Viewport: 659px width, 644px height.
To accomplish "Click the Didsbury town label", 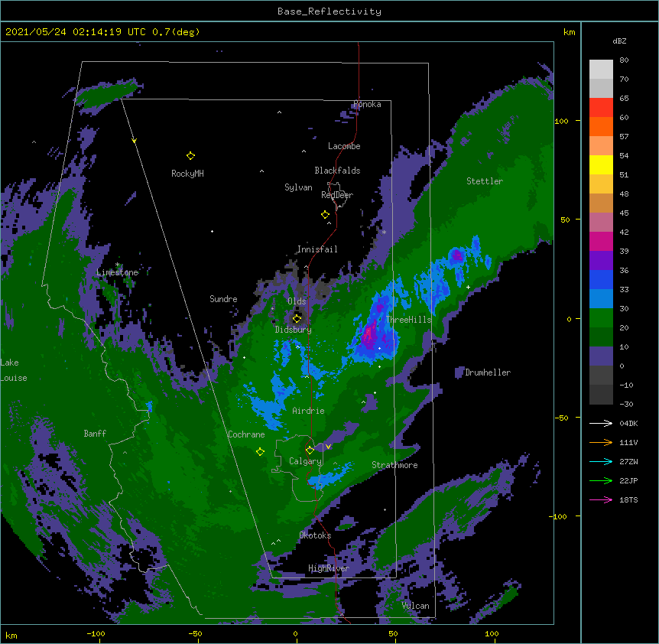I will [x=294, y=330].
